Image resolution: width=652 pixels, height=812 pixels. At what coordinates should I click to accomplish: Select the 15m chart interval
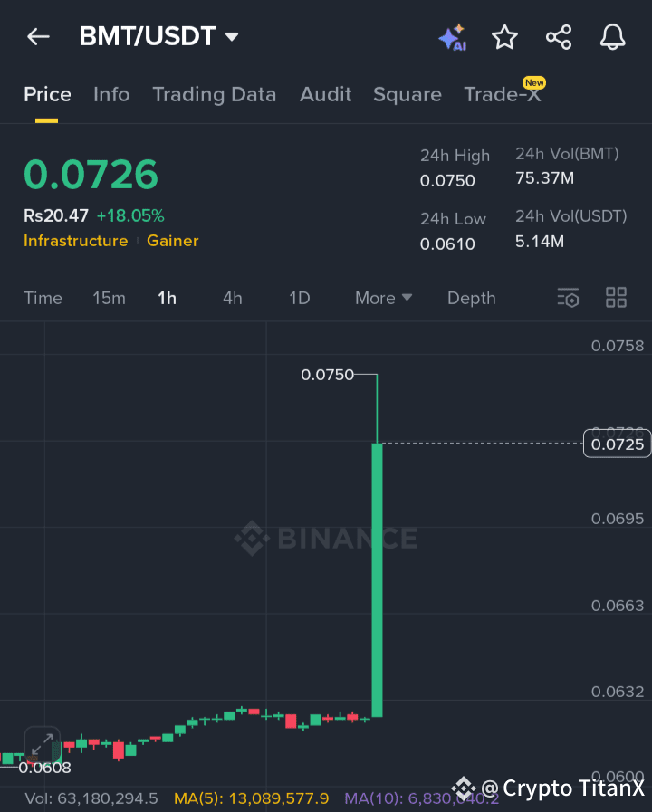click(109, 299)
